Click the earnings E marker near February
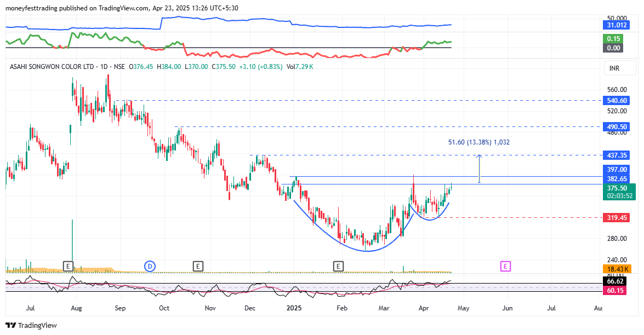This screenshot has height=335, width=644. point(338,267)
